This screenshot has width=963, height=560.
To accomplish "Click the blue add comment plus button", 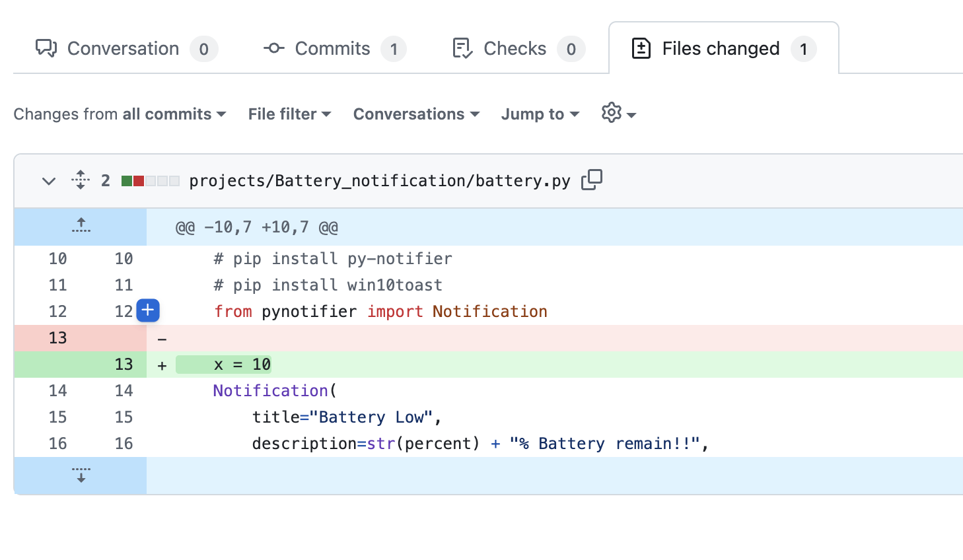I will (x=148, y=310).
